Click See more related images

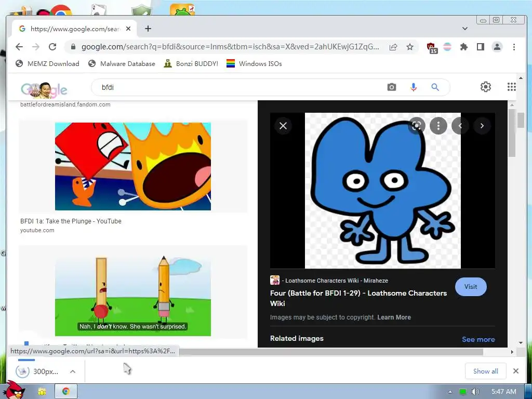478,339
